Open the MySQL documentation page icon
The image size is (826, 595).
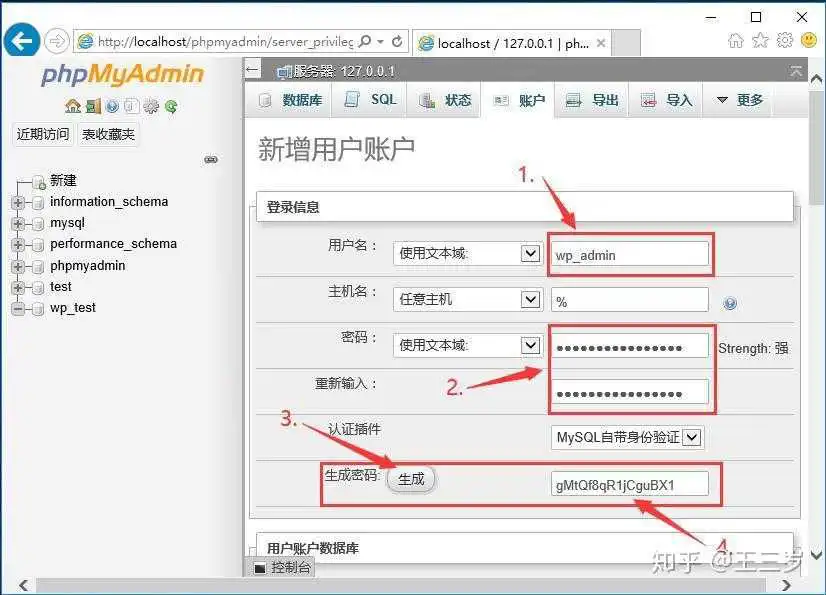click(x=131, y=106)
